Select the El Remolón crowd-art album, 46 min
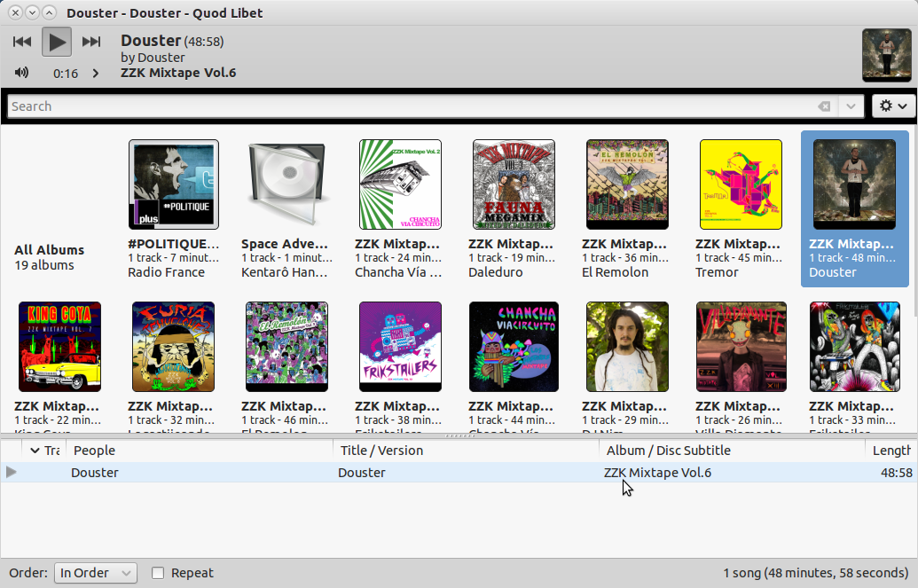The height and width of the screenshot is (588, 918). [286, 347]
